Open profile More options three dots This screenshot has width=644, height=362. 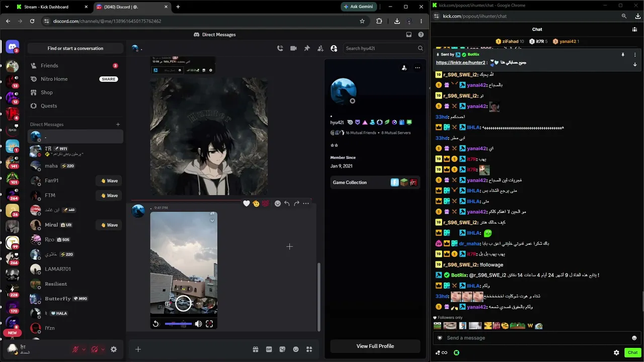417,68
